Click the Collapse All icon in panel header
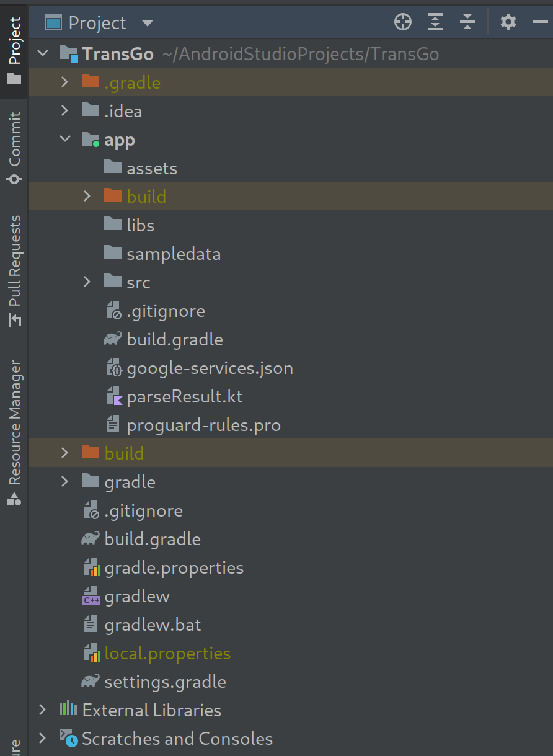The height and width of the screenshot is (756, 553). [467, 22]
